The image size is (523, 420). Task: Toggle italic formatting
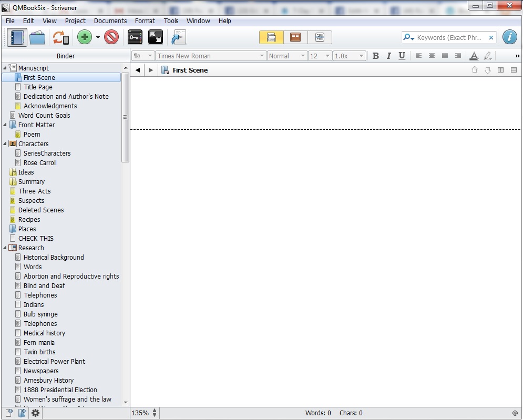[389, 56]
